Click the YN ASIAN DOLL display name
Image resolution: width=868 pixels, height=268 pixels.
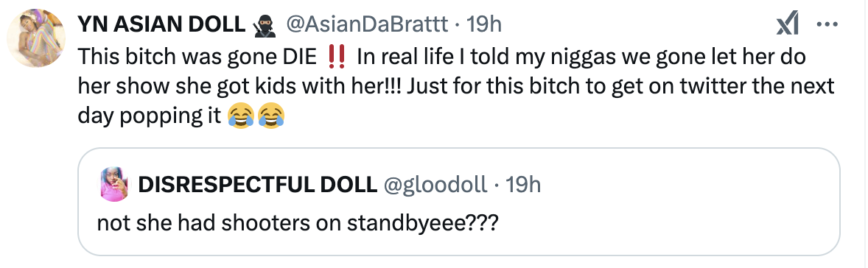click(161, 25)
